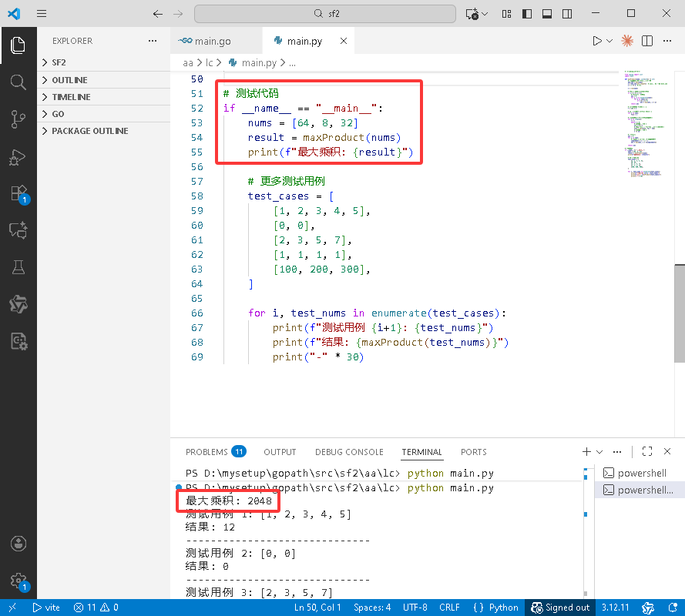Click the lc breadcrumb segment
Screen dimensions: 685x616
point(210,63)
